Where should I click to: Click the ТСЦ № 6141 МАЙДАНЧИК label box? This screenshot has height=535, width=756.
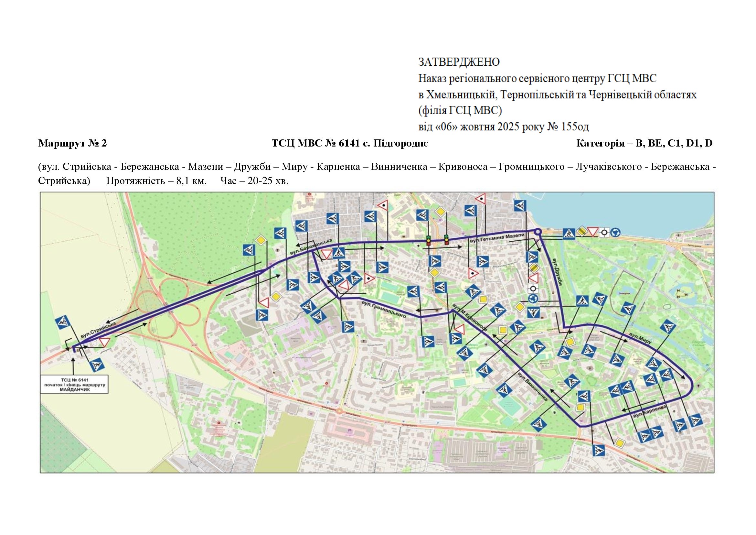click(x=74, y=385)
